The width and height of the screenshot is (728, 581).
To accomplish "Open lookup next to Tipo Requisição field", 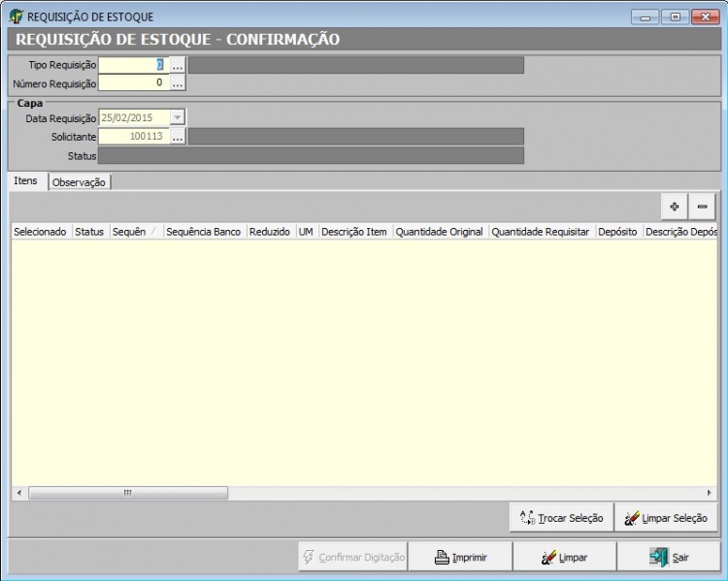I will click(178, 65).
